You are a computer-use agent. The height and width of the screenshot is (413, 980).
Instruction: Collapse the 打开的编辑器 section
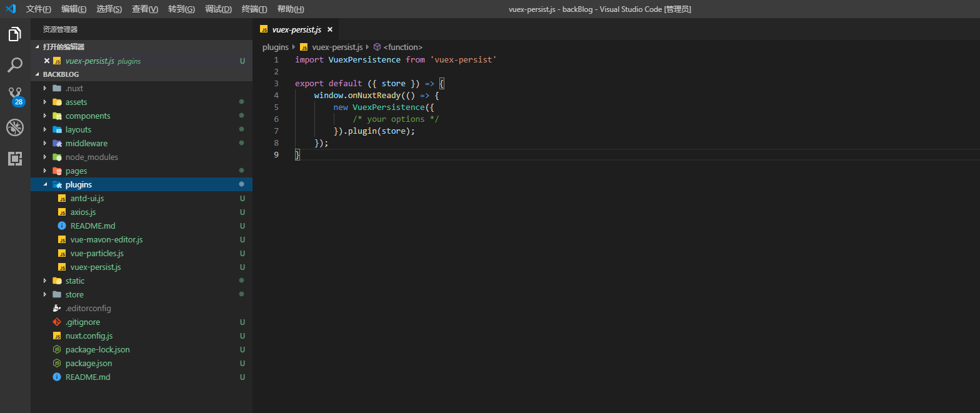pos(141,47)
